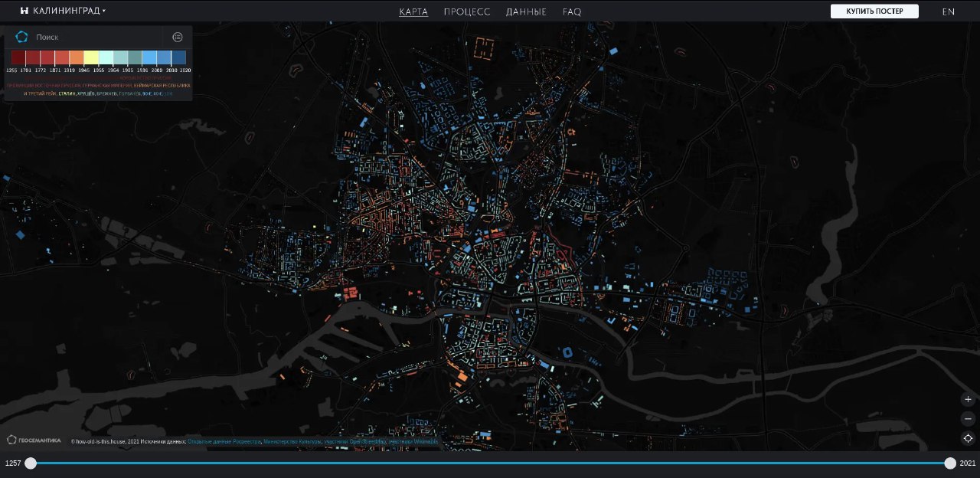Open the Процесс page

pyautogui.click(x=466, y=11)
